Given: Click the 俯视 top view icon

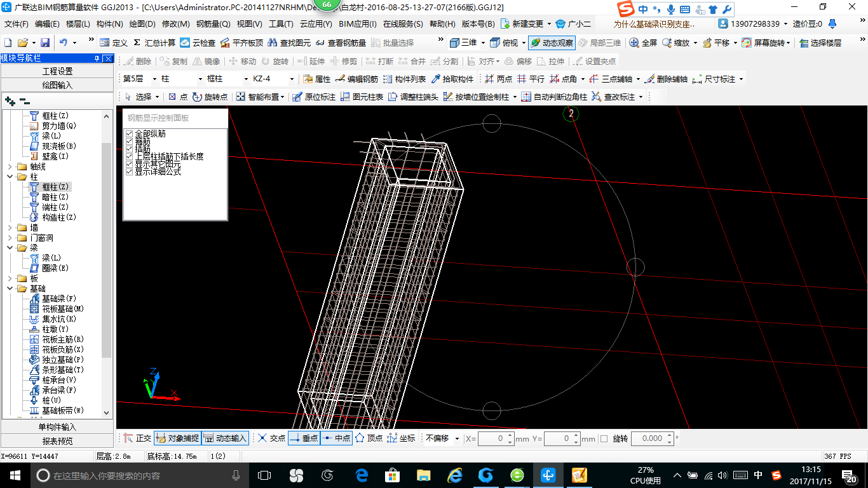Looking at the screenshot, I should [x=494, y=43].
